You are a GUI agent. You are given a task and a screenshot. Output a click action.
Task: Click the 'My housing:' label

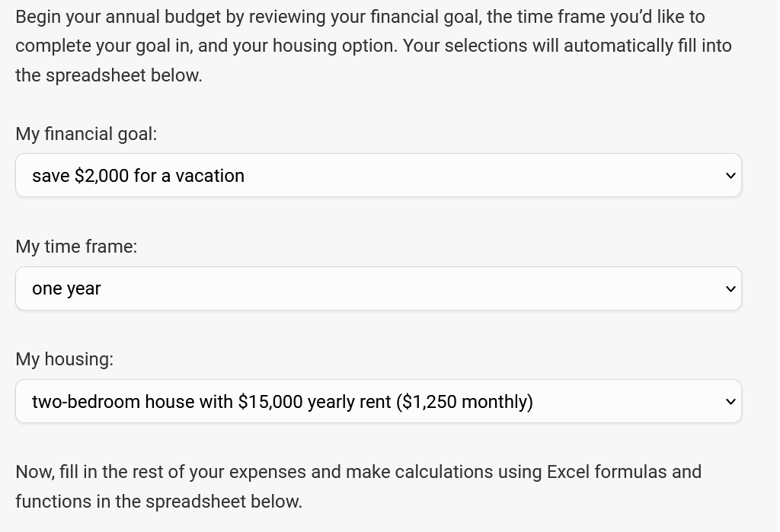pos(64,359)
